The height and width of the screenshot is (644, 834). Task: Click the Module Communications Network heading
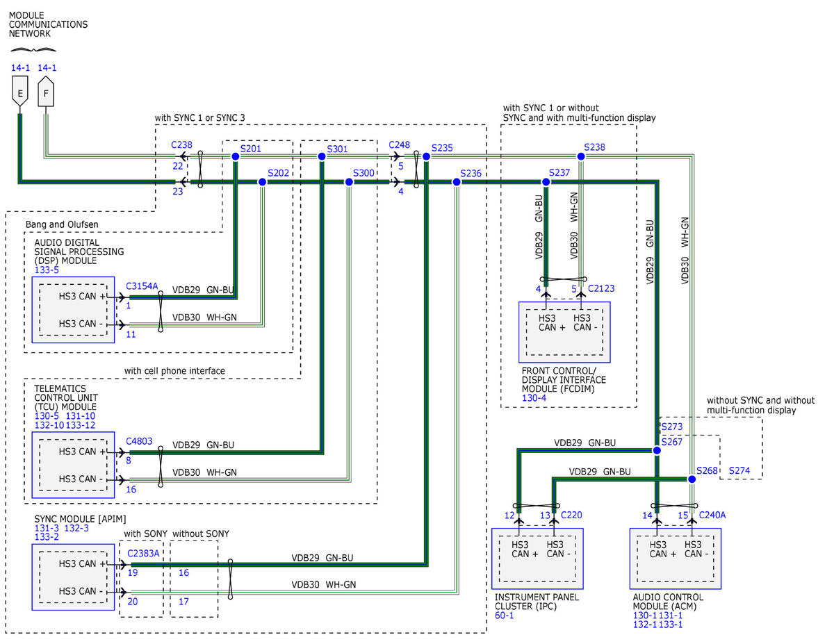[48, 24]
